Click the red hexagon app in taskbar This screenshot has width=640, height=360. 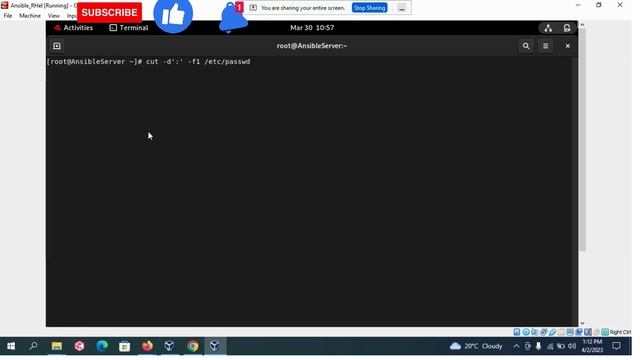[79, 346]
